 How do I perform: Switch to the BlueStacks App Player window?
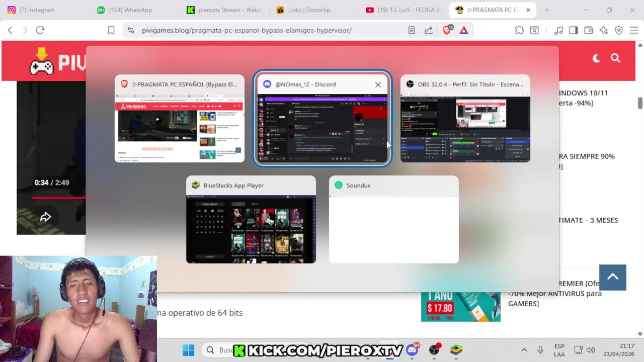click(x=251, y=220)
